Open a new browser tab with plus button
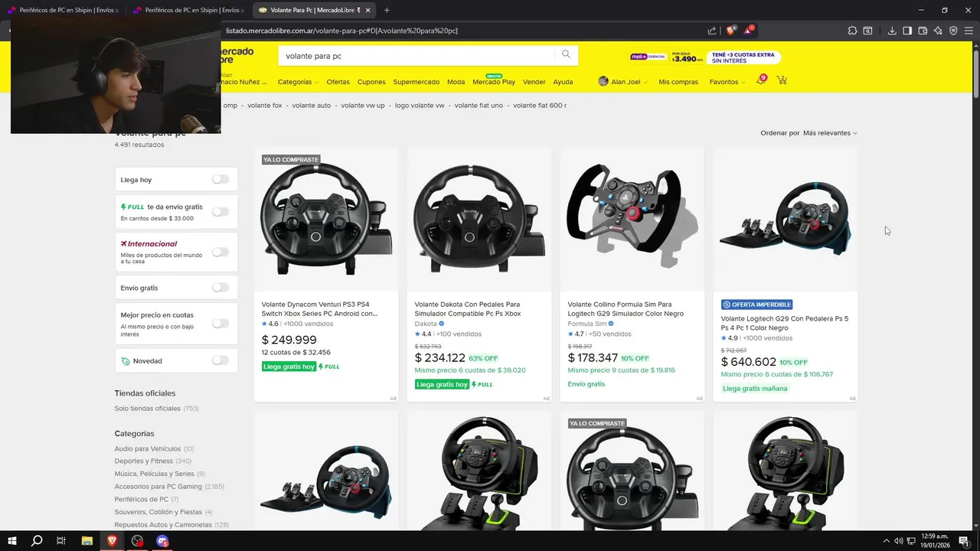 [387, 10]
